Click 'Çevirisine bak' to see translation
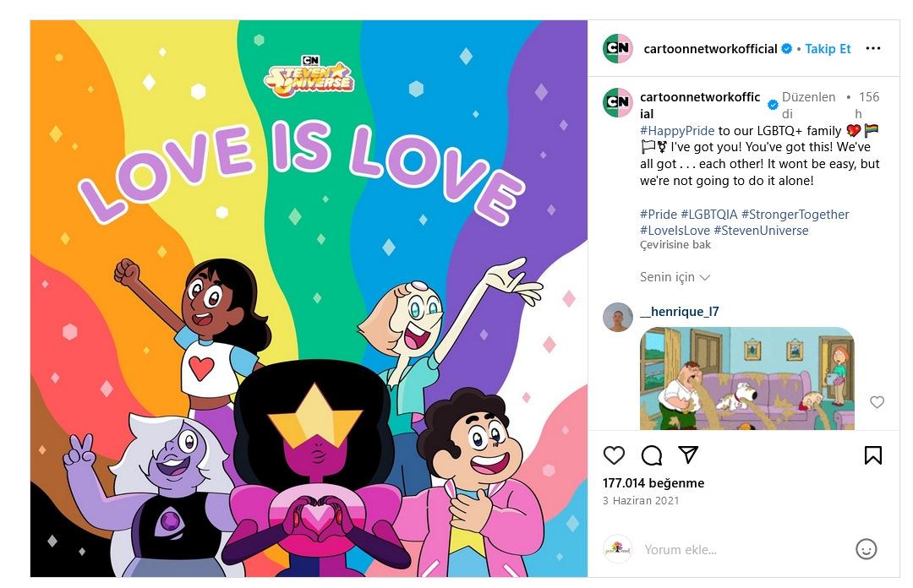 click(675, 244)
